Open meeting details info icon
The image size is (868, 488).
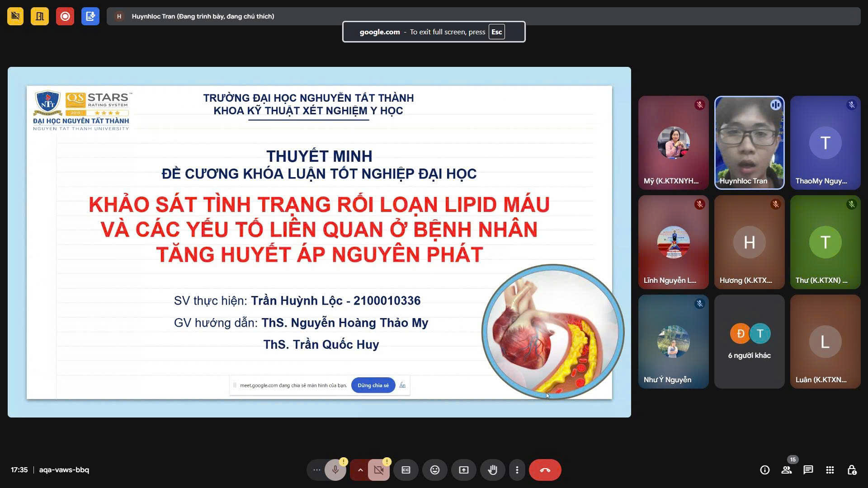[765, 470]
